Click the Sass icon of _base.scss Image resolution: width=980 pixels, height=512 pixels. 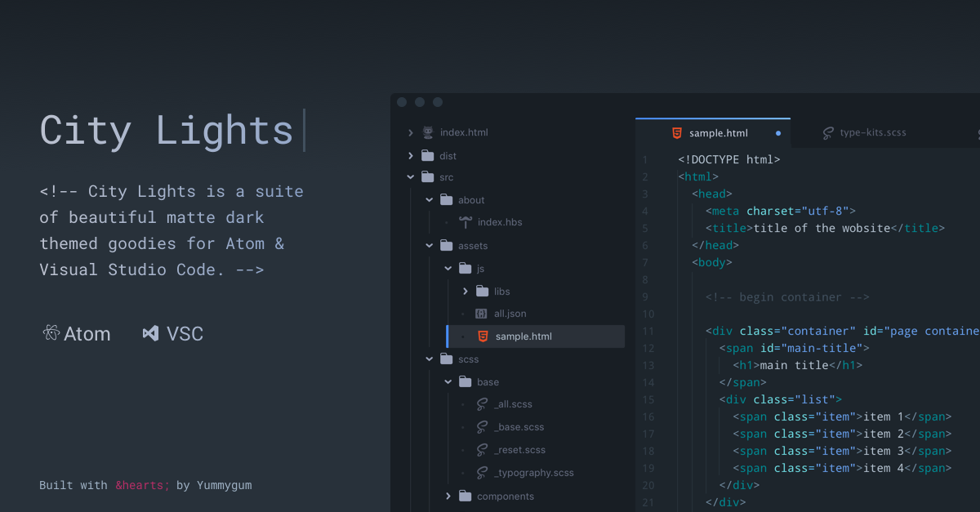(x=483, y=427)
